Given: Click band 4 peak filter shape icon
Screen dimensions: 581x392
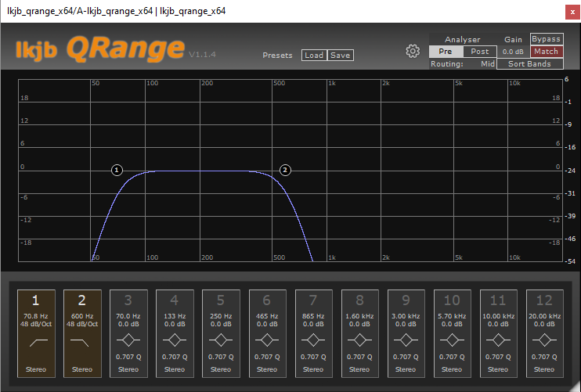Looking at the screenshot, I should 175,340.
